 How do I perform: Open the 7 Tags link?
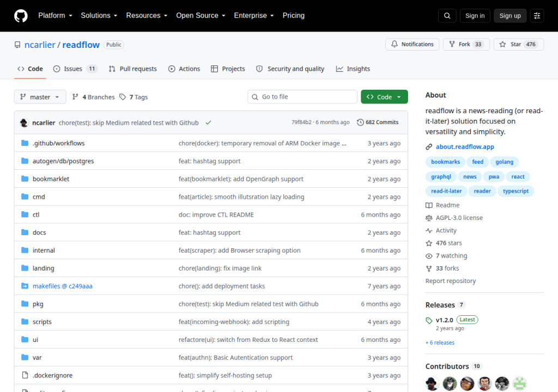point(134,97)
